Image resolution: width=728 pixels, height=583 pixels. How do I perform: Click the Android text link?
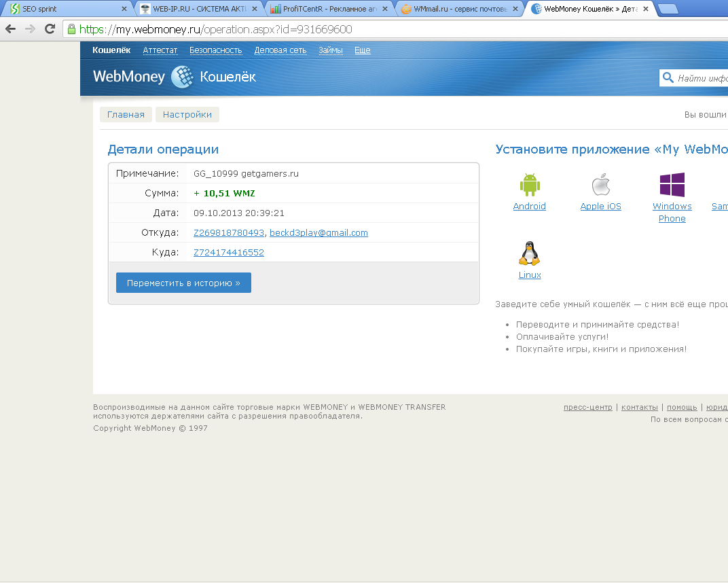click(x=529, y=207)
